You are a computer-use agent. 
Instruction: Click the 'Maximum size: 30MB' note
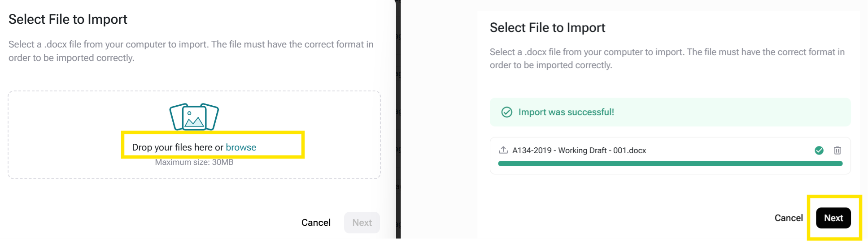[x=194, y=162]
